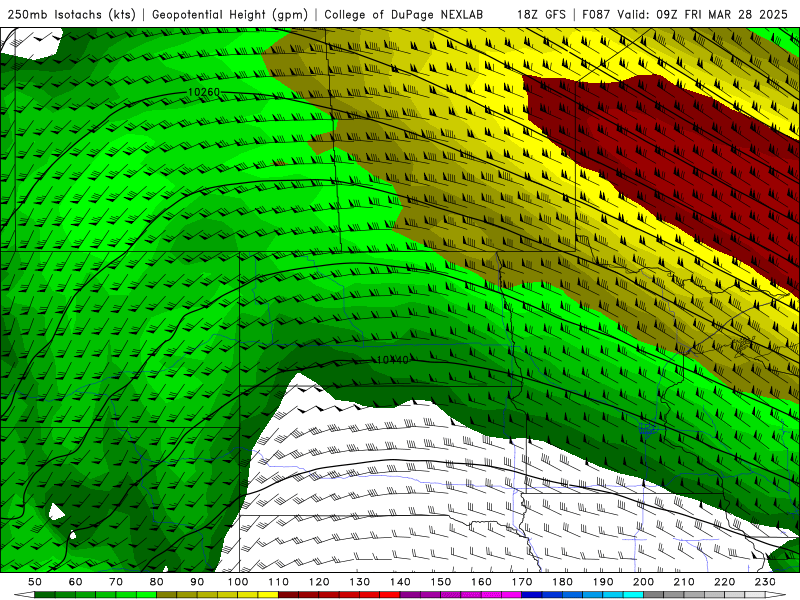This screenshot has height=600, width=800.
Task: Click the 180 label on the color scale
Action: click(x=562, y=582)
